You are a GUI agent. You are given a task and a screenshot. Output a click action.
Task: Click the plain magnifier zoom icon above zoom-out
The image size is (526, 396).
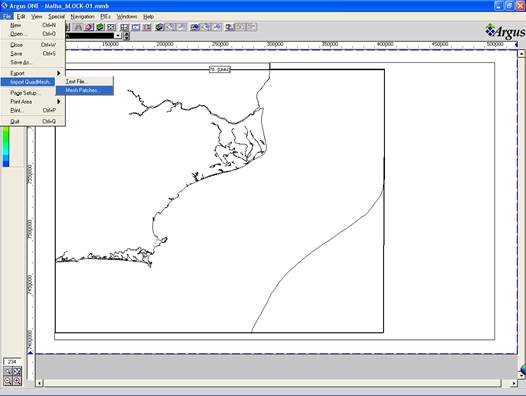tap(8, 372)
